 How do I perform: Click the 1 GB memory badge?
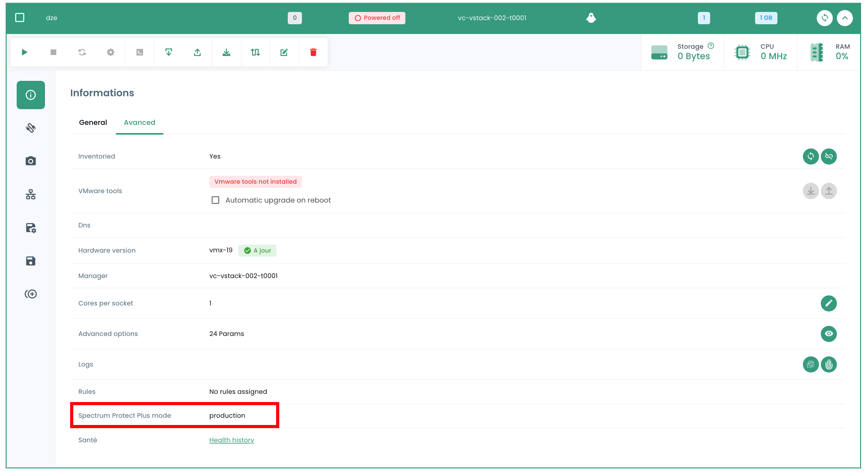[x=766, y=18]
